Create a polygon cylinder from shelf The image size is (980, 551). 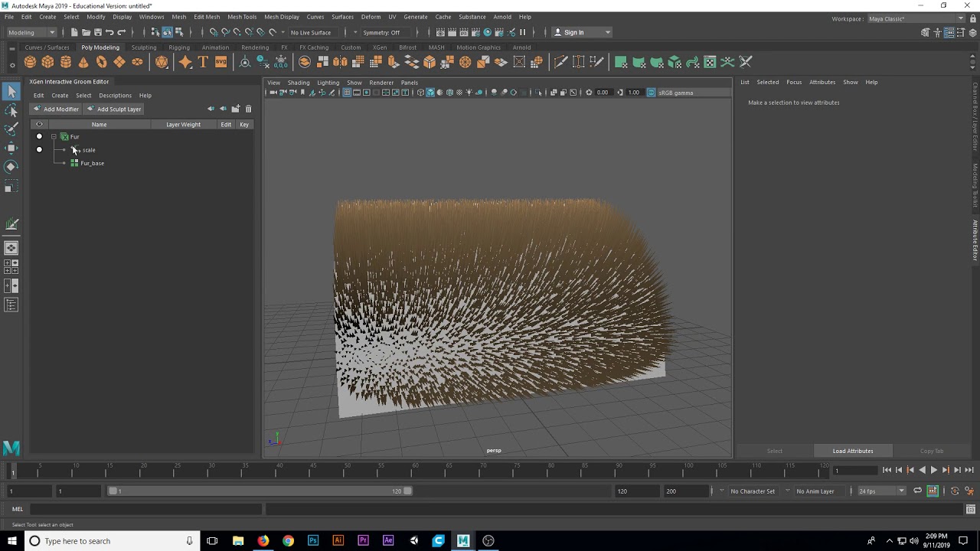66,62
